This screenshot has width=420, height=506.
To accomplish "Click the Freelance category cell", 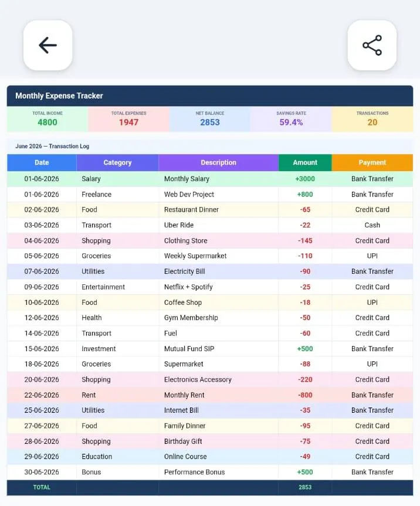I will [x=117, y=194].
